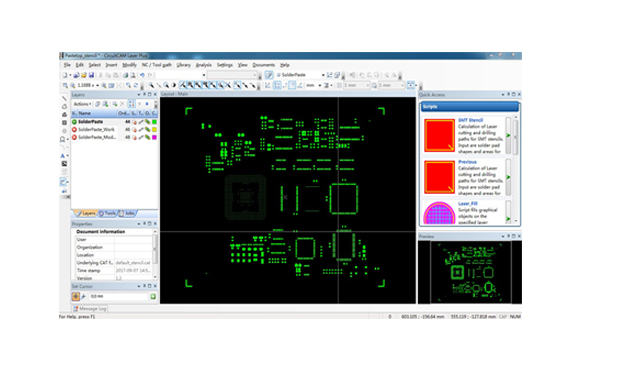Image resolution: width=640 pixels, height=370 pixels.
Task: Toggle visibility of SolderPaste_Work layer
Action: coord(74,129)
